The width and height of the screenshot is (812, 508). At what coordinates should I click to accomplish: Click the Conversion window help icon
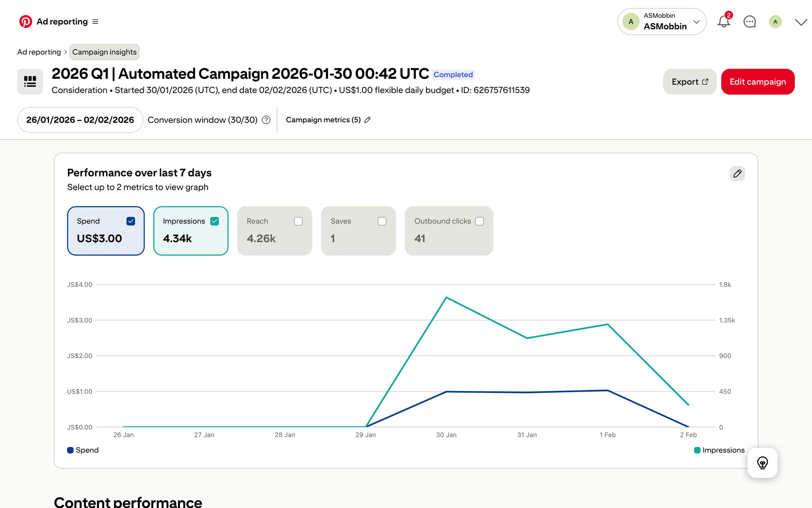coord(266,120)
